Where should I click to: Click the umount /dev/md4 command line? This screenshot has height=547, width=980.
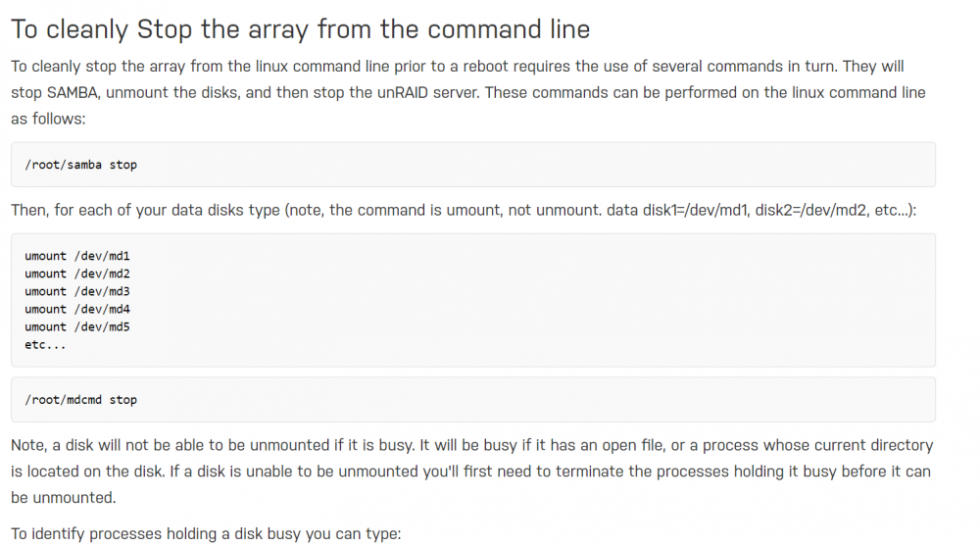point(77,309)
